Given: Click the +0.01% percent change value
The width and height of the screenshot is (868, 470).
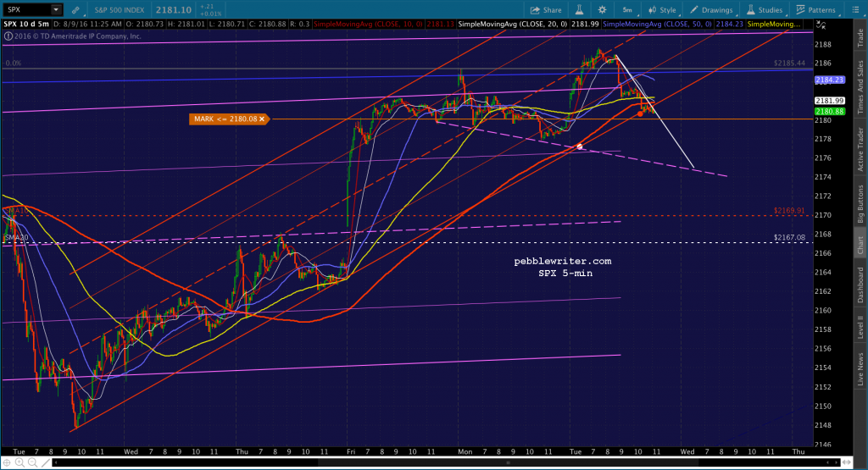Looking at the screenshot, I should coord(210,14).
